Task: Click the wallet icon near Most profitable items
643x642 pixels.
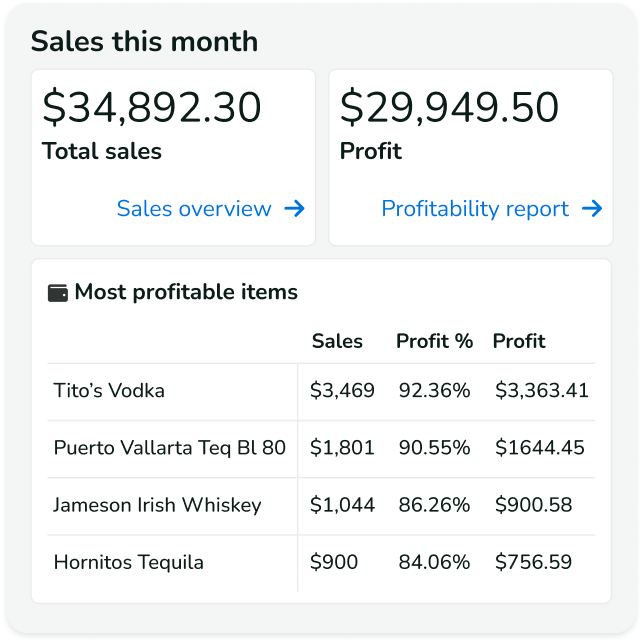Action: coord(58,293)
